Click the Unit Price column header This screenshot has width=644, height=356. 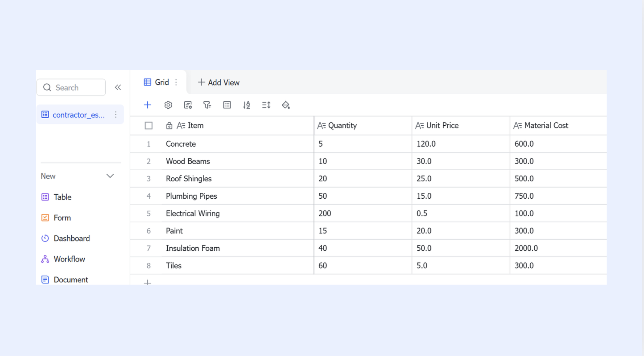pyautogui.click(x=461, y=126)
